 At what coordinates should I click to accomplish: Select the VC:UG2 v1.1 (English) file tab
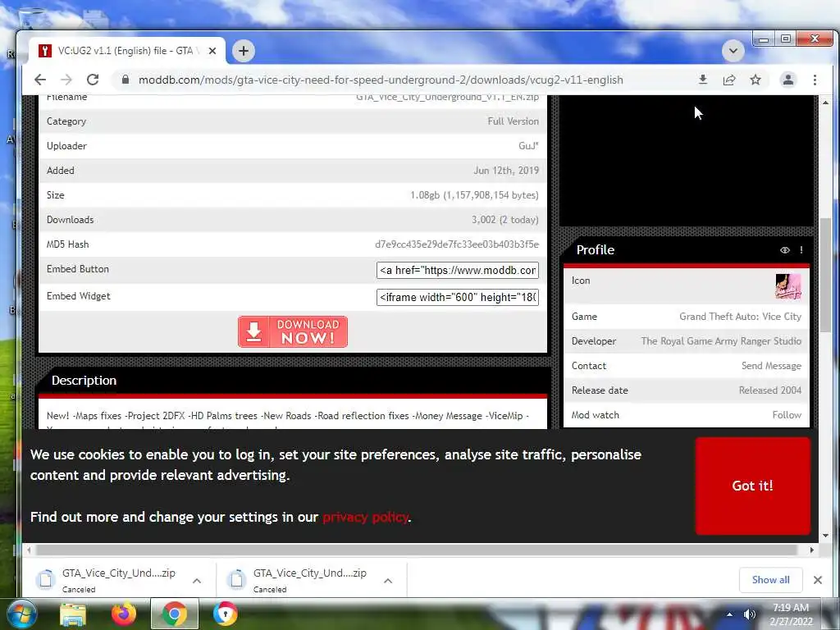(127, 51)
